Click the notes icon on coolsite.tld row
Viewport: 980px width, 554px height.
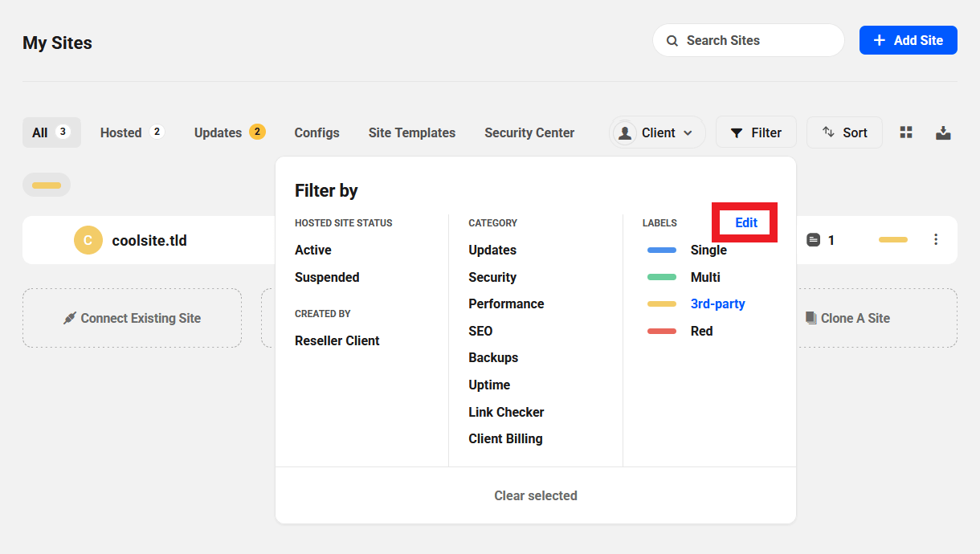(813, 240)
